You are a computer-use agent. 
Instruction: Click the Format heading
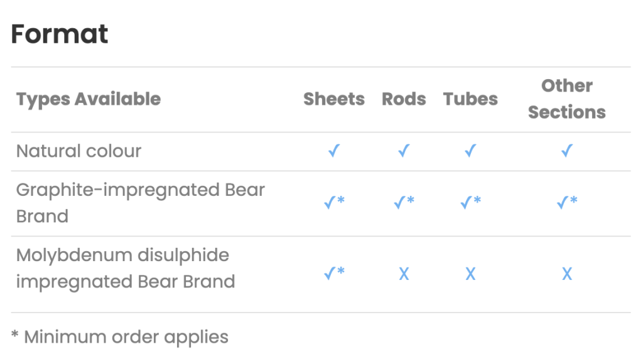pyautogui.click(x=60, y=34)
